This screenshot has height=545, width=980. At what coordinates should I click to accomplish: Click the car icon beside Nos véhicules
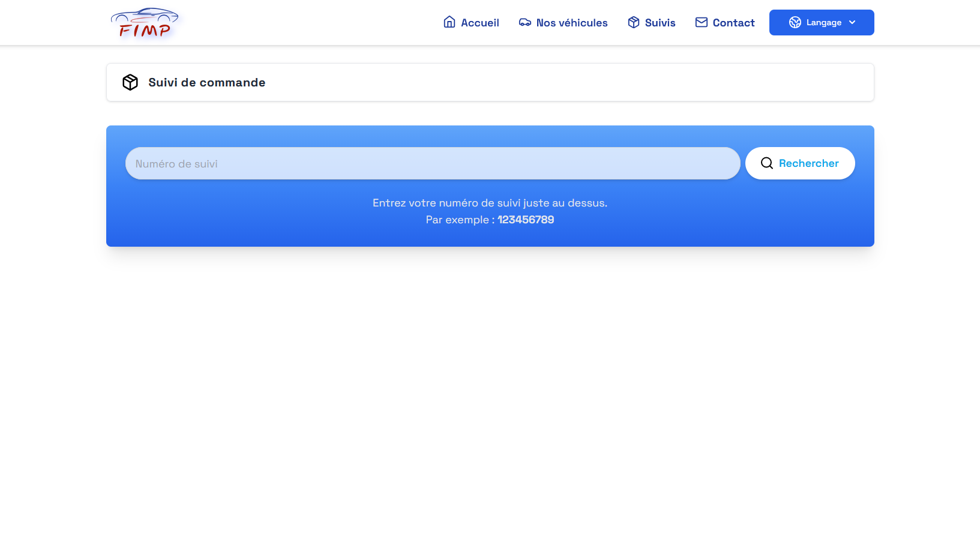click(525, 22)
